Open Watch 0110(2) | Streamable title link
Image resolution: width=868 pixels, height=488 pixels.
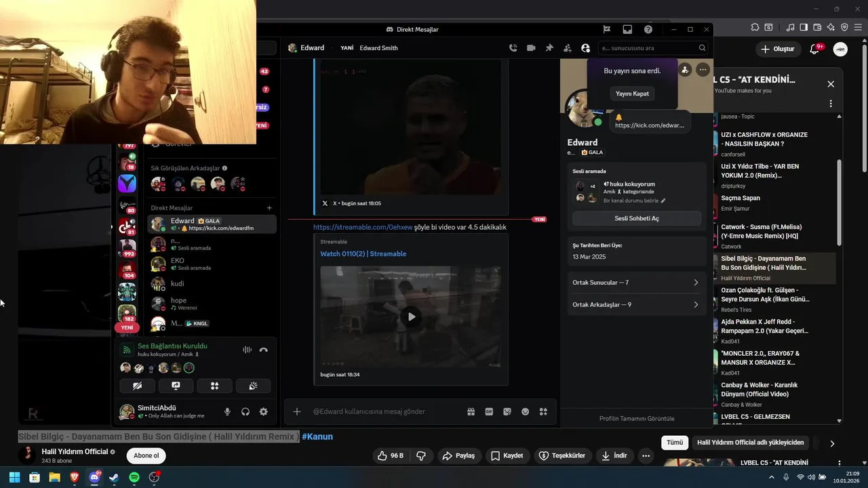pyautogui.click(x=363, y=253)
